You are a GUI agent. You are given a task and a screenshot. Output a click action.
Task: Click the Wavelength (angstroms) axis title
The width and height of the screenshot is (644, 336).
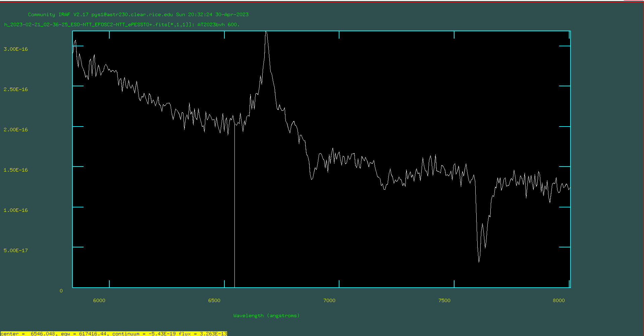(266, 316)
